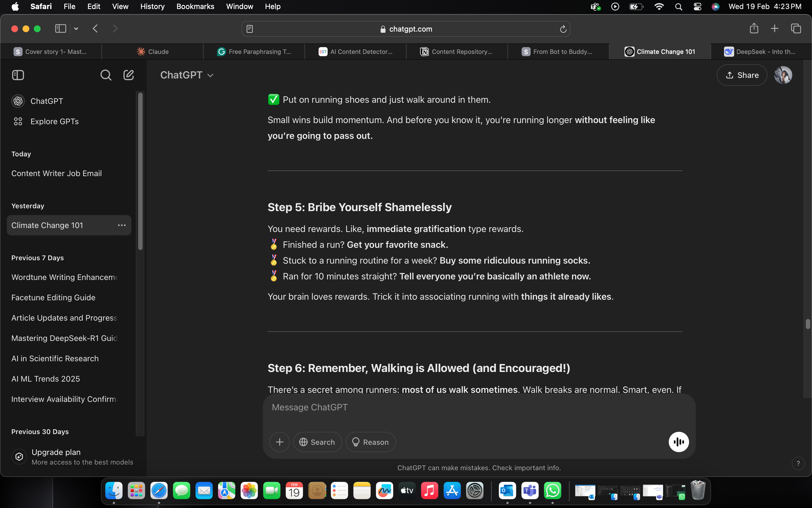Toggle Safari's sidebar button

(x=61, y=29)
